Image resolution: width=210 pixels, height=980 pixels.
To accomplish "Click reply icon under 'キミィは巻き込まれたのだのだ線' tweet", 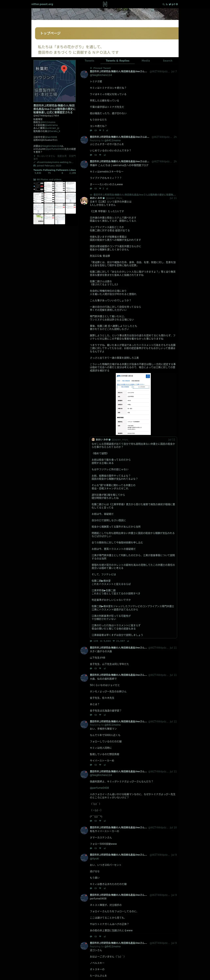I will tap(91, 889).
